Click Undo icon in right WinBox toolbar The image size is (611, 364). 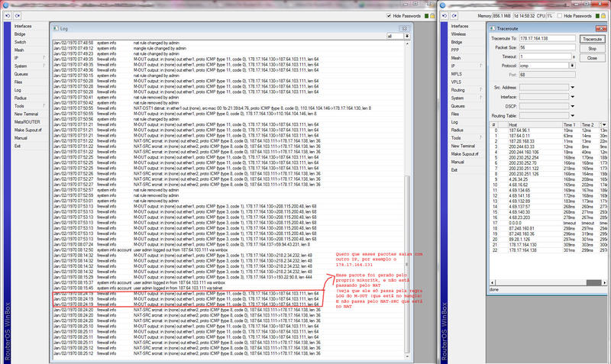point(445,15)
